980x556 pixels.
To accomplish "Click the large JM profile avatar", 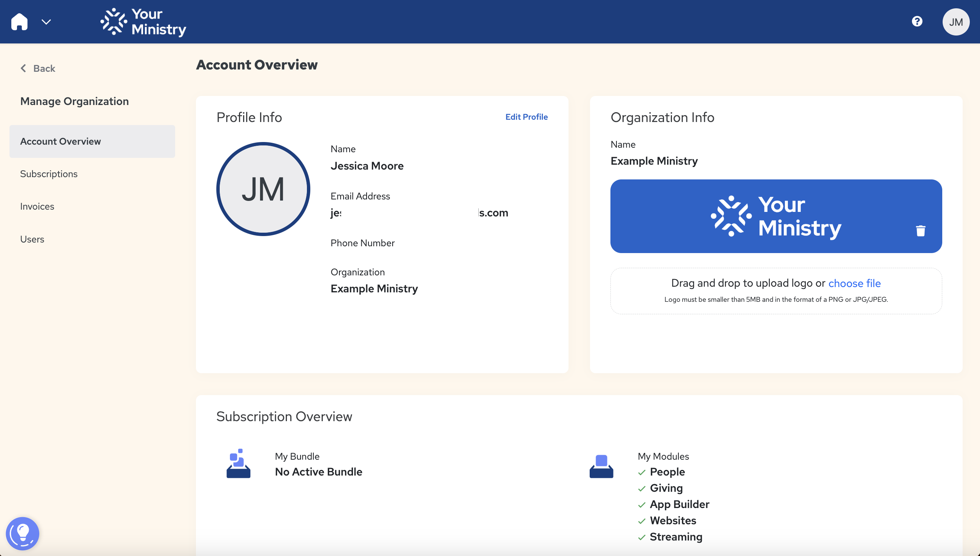I will pos(263,189).
